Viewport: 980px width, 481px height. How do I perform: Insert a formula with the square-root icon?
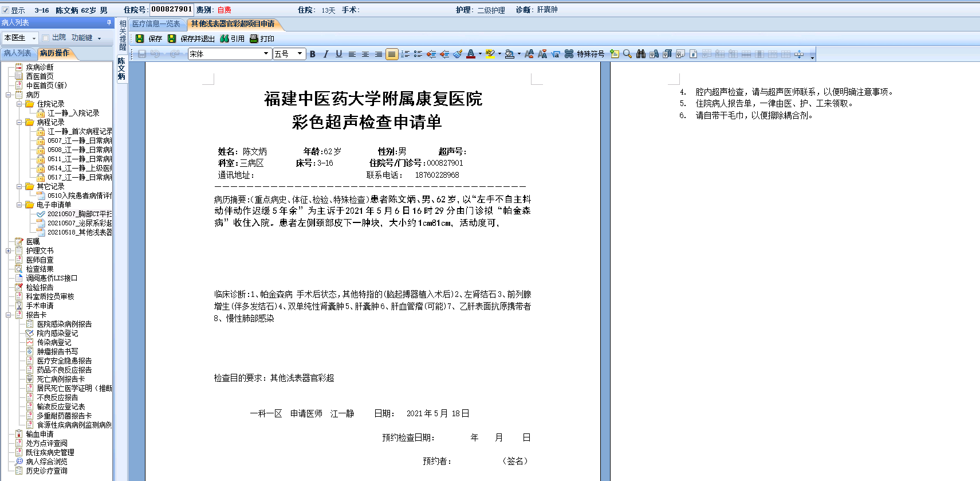pyautogui.click(x=556, y=54)
